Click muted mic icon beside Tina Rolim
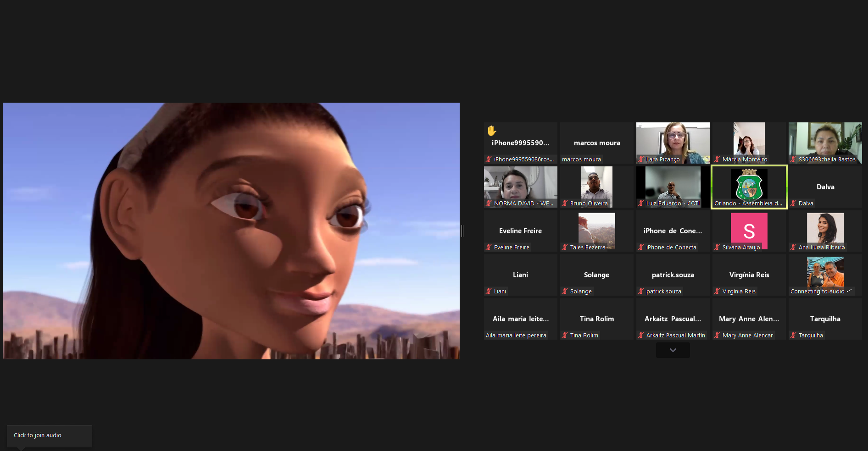Screen dimensions: 868x451 click(565, 335)
